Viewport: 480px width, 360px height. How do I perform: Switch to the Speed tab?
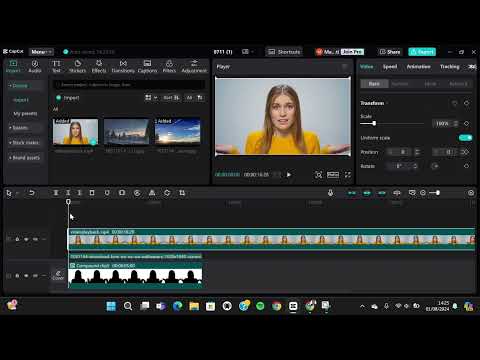390,67
